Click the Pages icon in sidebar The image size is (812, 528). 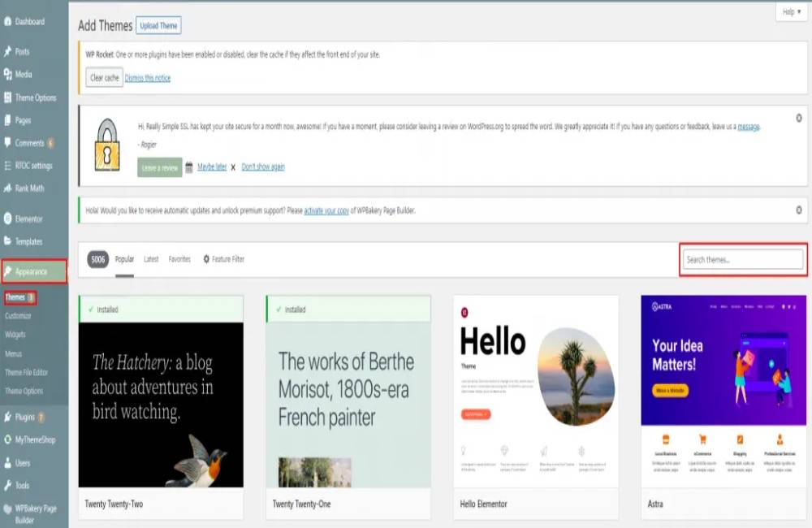[x=7, y=120]
